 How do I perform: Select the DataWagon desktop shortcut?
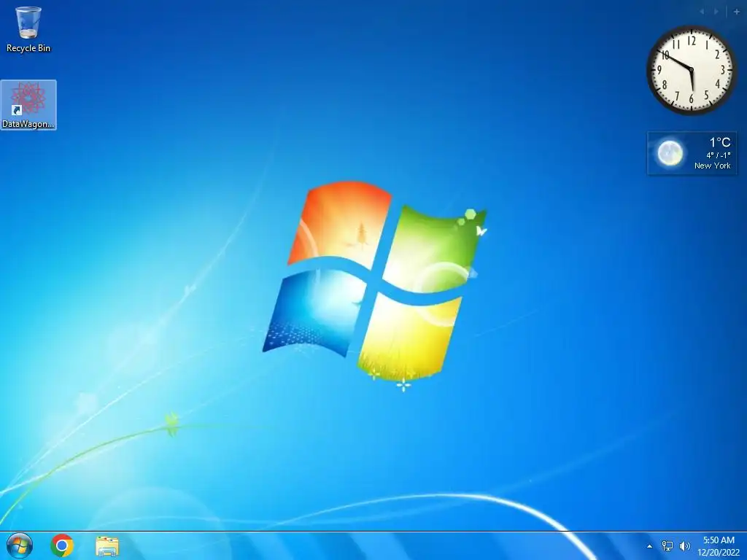[28, 105]
